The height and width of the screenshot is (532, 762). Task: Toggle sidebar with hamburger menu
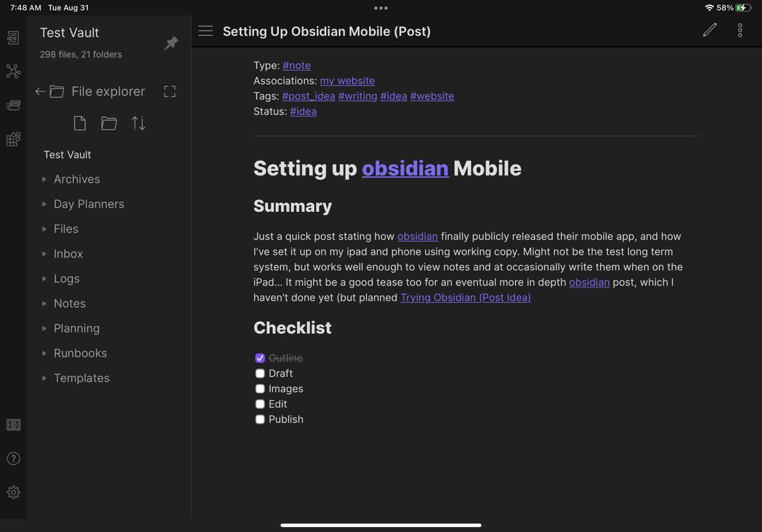click(205, 31)
